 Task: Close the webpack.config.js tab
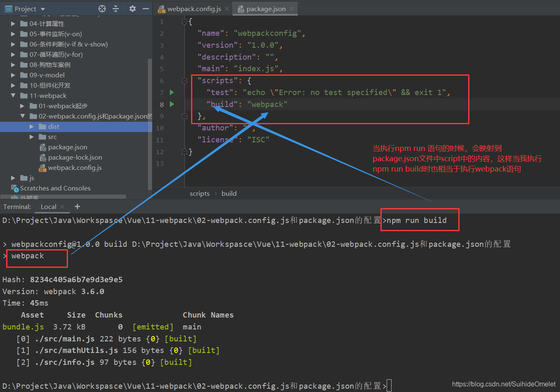[x=227, y=9]
